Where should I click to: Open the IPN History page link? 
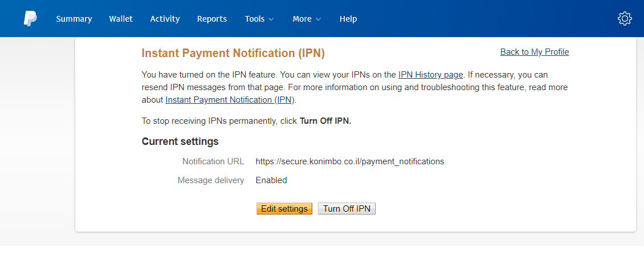click(x=430, y=75)
